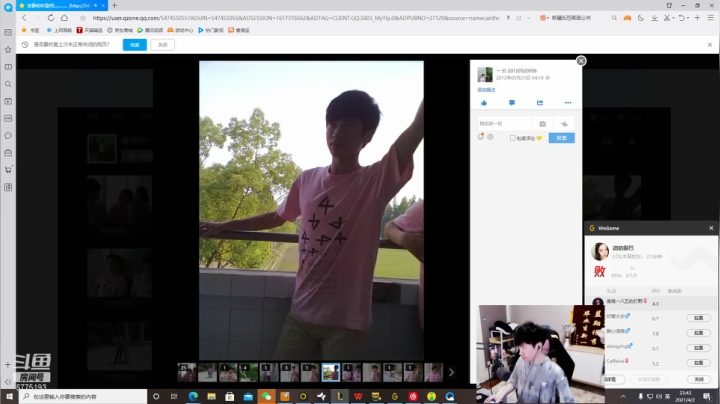
Task: Collapse the browser sidebar with arrow
Action: click(x=8, y=382)
